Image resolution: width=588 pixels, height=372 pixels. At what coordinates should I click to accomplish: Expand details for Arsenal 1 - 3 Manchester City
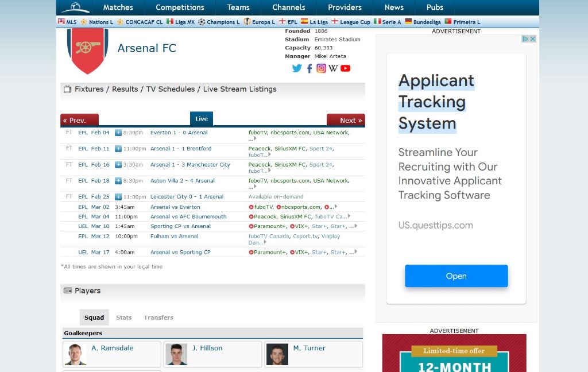[118, 165]
